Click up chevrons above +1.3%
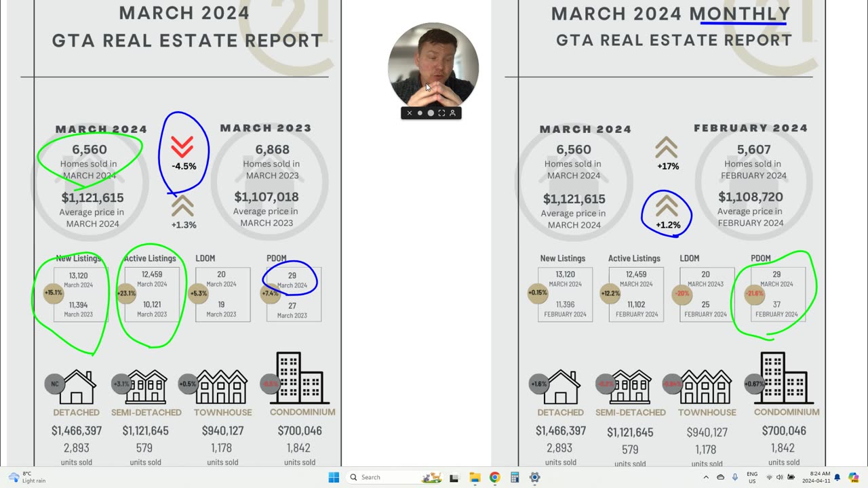The height and width of the screenshot is (488, 868). click(182, 206)
